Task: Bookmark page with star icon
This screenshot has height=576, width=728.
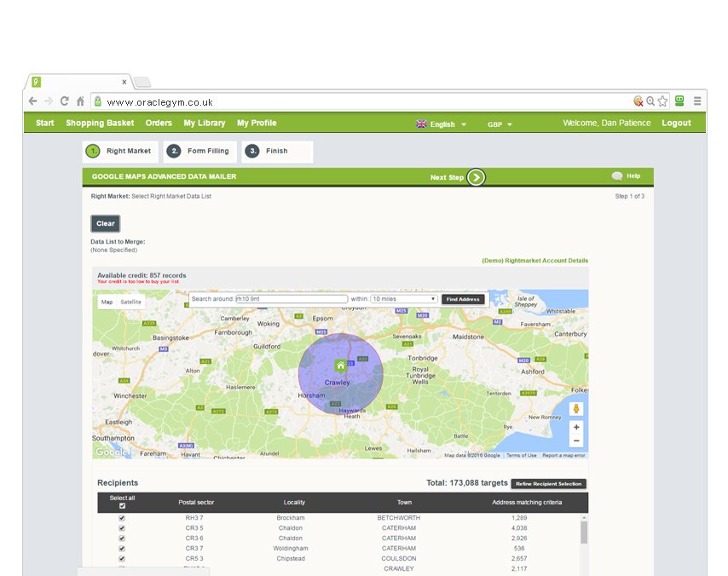Action: click(x=662, y=101)
